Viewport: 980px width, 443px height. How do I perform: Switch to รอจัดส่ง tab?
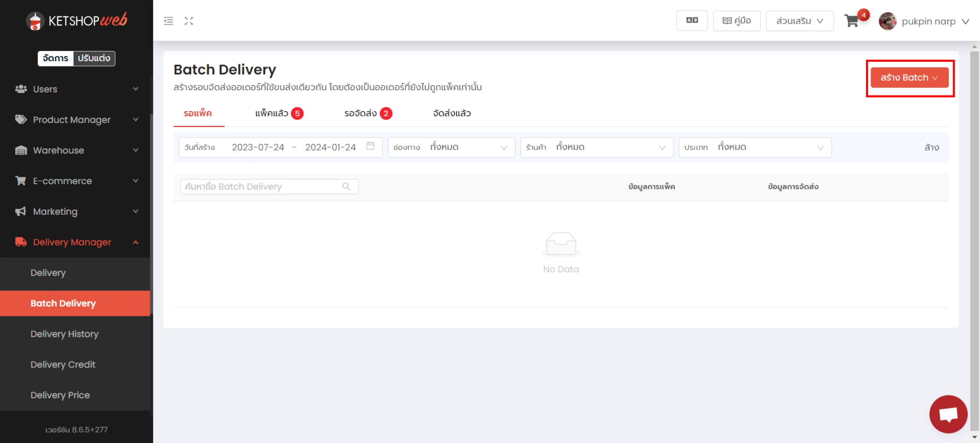click(x=368, y=113)
